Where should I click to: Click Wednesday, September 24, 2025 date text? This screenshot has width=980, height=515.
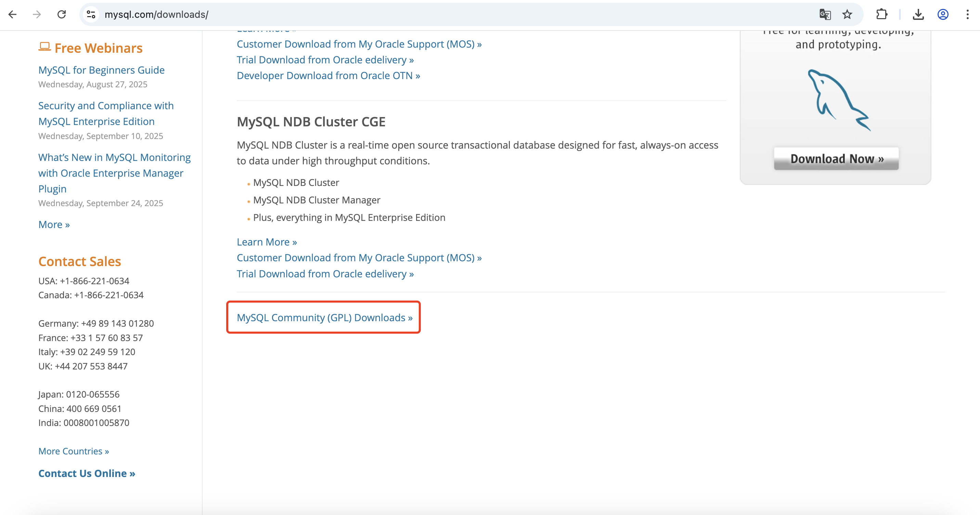pyautogui.click(x=101, y=203)
